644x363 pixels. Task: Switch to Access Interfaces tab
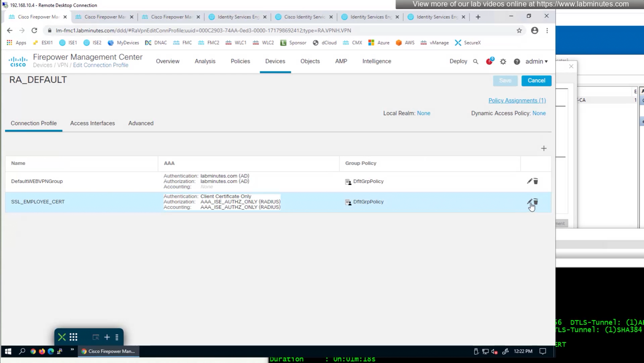click(x=92, y=123)
